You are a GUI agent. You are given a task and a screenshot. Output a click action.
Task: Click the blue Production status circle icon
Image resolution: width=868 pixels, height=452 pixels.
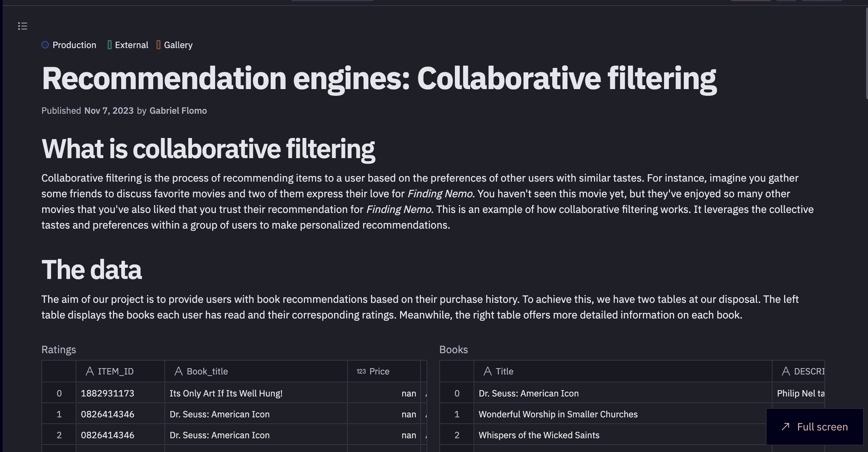(x=45, y=45)
